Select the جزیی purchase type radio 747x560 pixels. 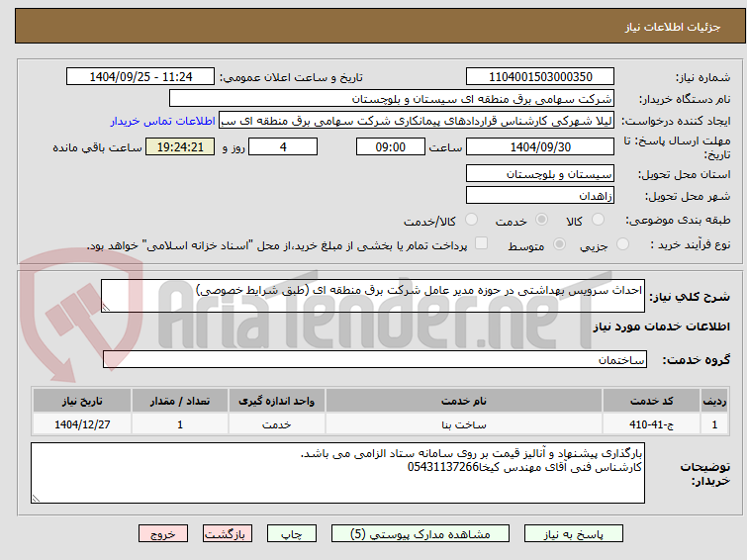click(x=622, y=244)
